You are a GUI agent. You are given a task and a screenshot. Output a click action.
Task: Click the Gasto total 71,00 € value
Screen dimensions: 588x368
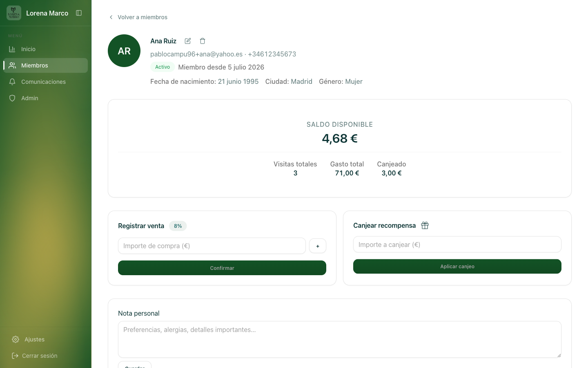[x=347, y=173]
